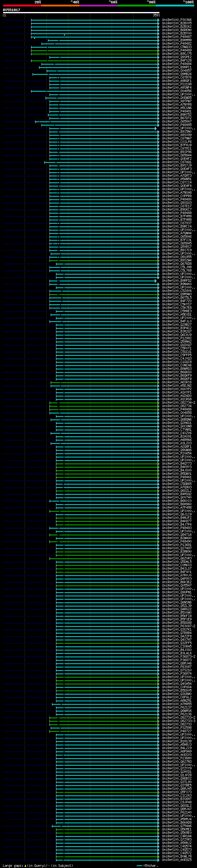Open hit UniRef100_P13681
The image size is (197, 868).
pyautogui.click(x=176, y=545)
